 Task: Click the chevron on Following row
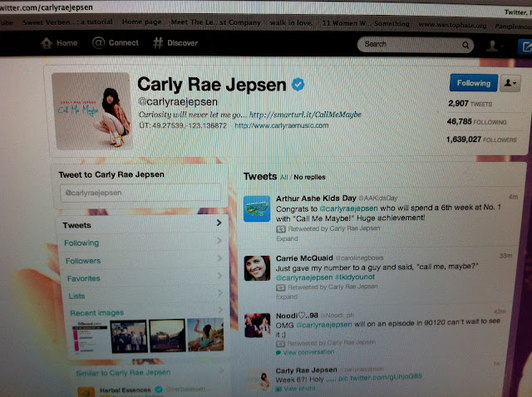pos(219,240)
